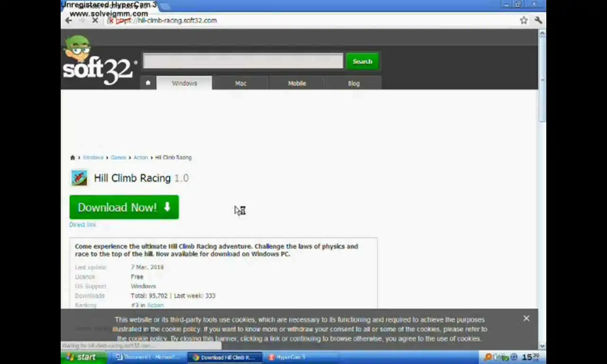Click the Hill Climb Racing 1.0 title
The image size is (607, 364).
[x=141, y=178]
